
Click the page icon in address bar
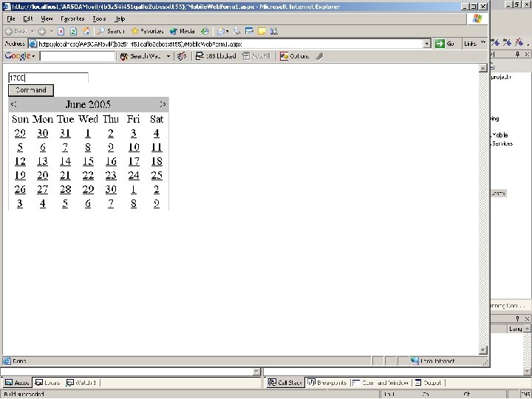33,44
